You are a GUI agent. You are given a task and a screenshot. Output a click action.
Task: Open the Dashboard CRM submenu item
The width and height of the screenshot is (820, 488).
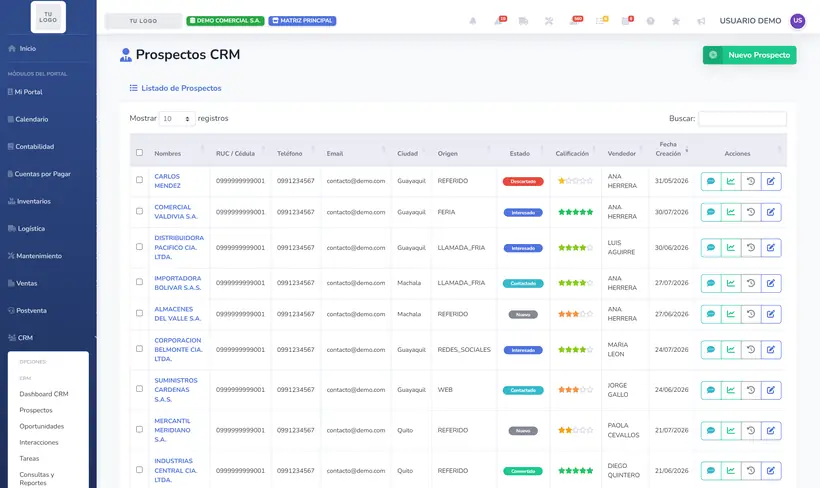point(44,394)
